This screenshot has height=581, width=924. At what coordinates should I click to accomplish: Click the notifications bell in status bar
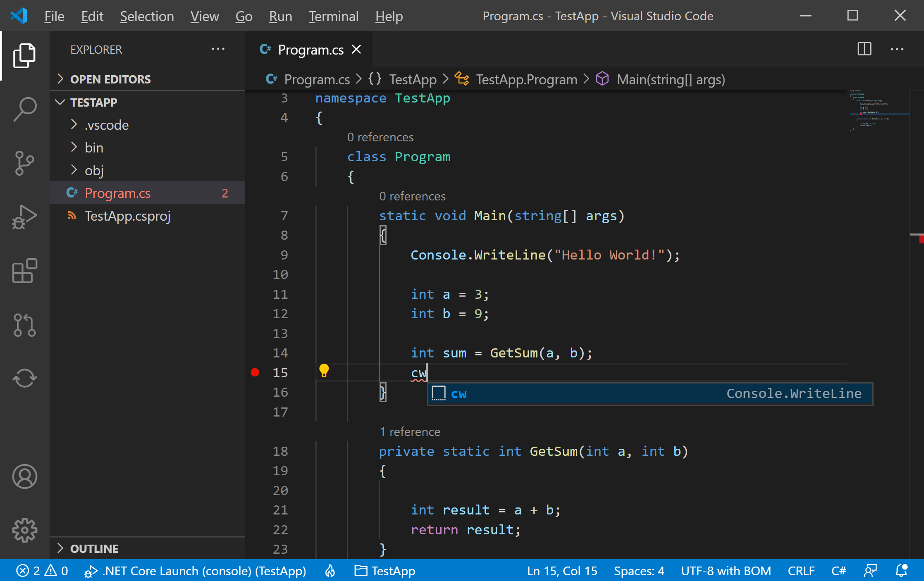[901, 571]
